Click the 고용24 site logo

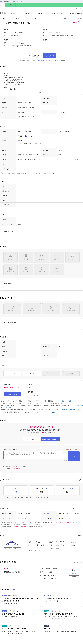3,13
